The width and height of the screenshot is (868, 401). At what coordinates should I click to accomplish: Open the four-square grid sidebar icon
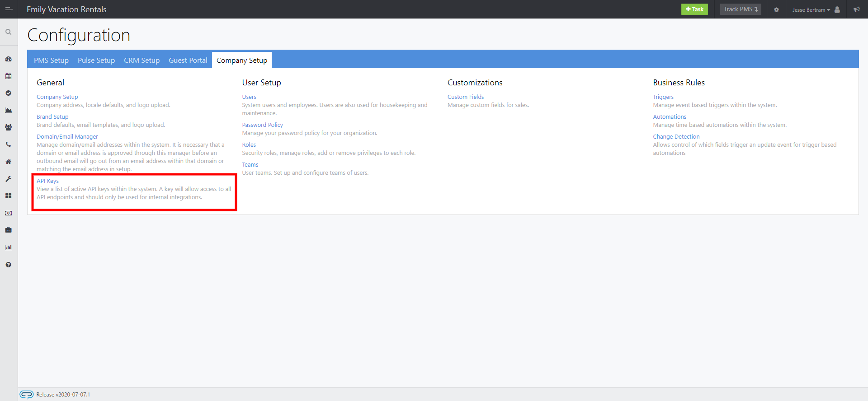coord(8,196)
